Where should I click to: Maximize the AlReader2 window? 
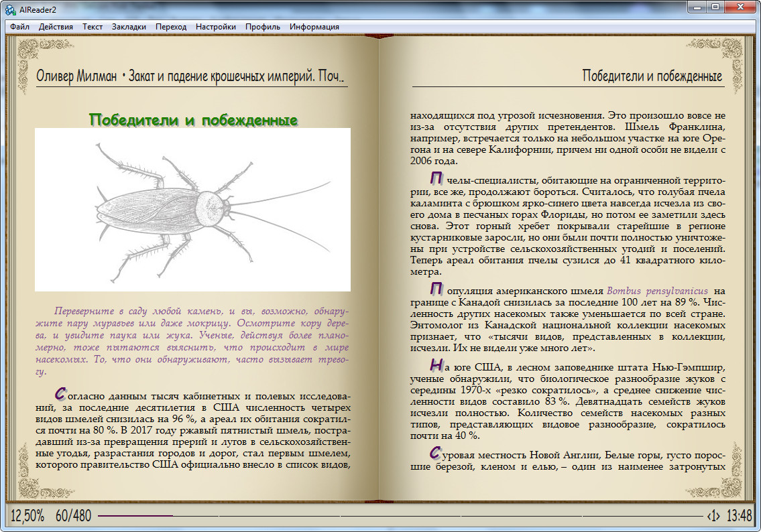click(x=715, y=8)
